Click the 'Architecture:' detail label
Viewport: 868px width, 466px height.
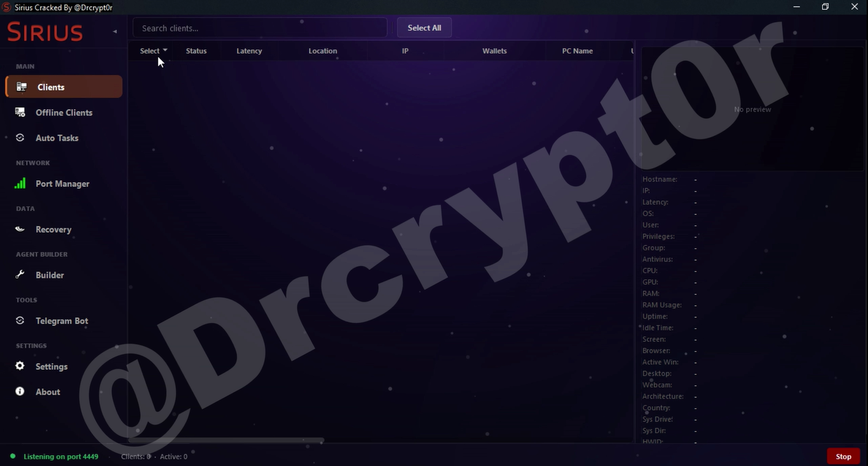(x=663, y=396)
